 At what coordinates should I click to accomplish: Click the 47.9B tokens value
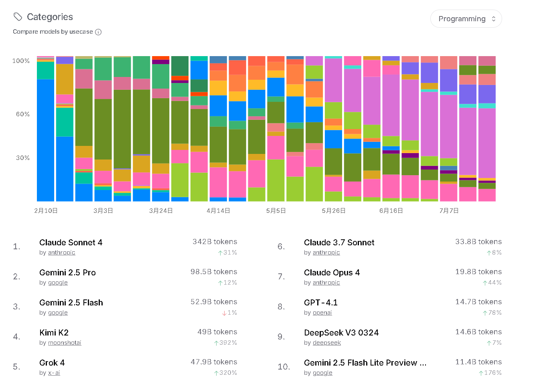(214, 362)
